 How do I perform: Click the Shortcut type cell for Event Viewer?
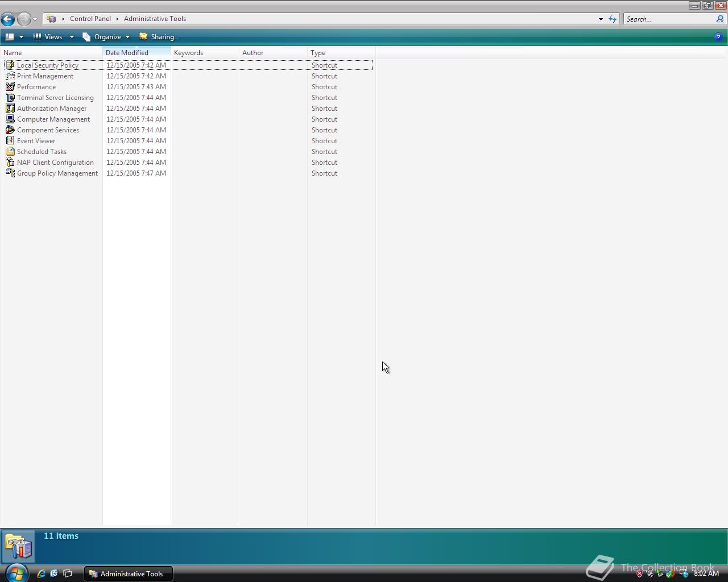[324, 141]
